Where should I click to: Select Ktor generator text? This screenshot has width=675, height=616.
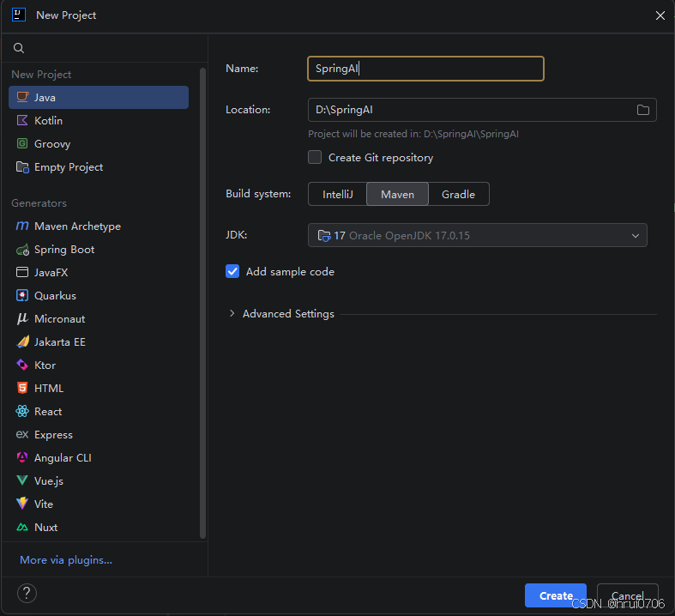pyautogui.click(x=45, y=365)
